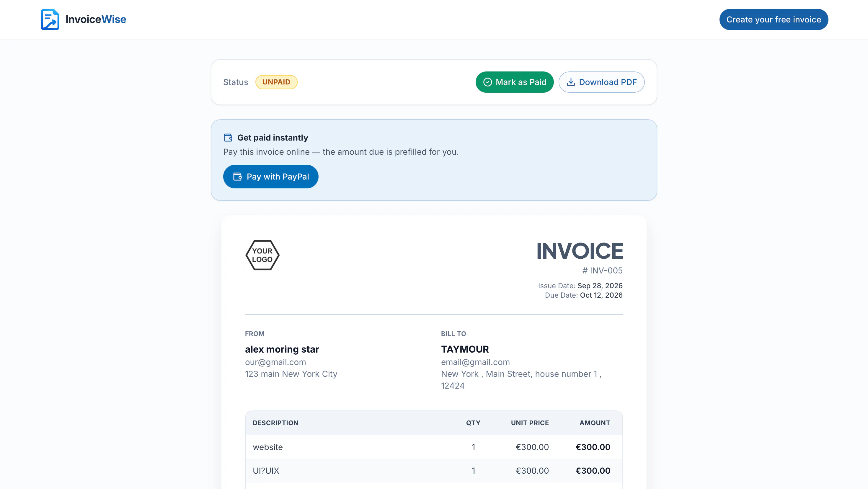Screen dimensions: 868x489
Task: Click client email email@gmail.com
Action: click(475, 362)
